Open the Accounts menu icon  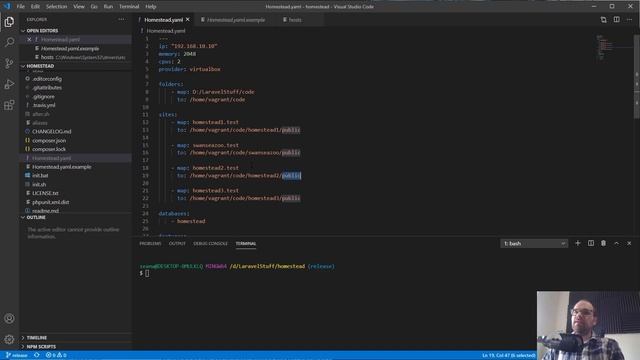[x=9, y=318]
